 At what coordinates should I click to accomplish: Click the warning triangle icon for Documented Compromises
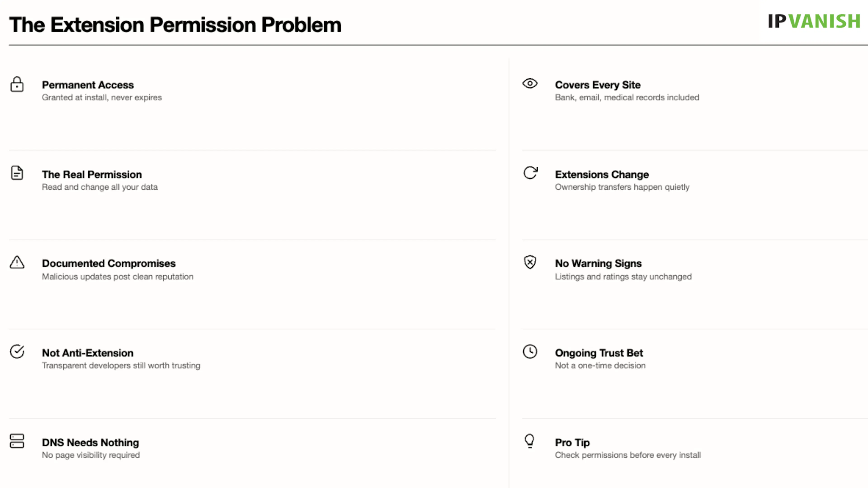(17, 262)
